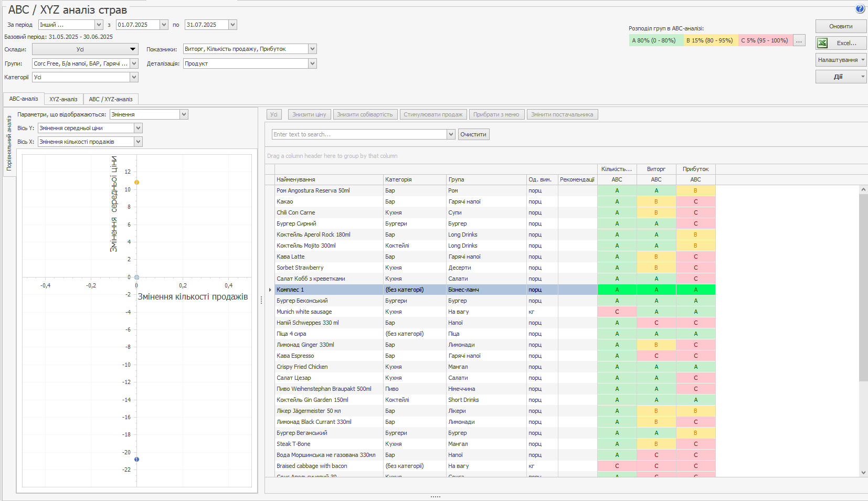The width and height of the screenshot is (868, 501).
Task: Click the orange data point on chart
Action: pyautogui.click(x=137, y=183)
